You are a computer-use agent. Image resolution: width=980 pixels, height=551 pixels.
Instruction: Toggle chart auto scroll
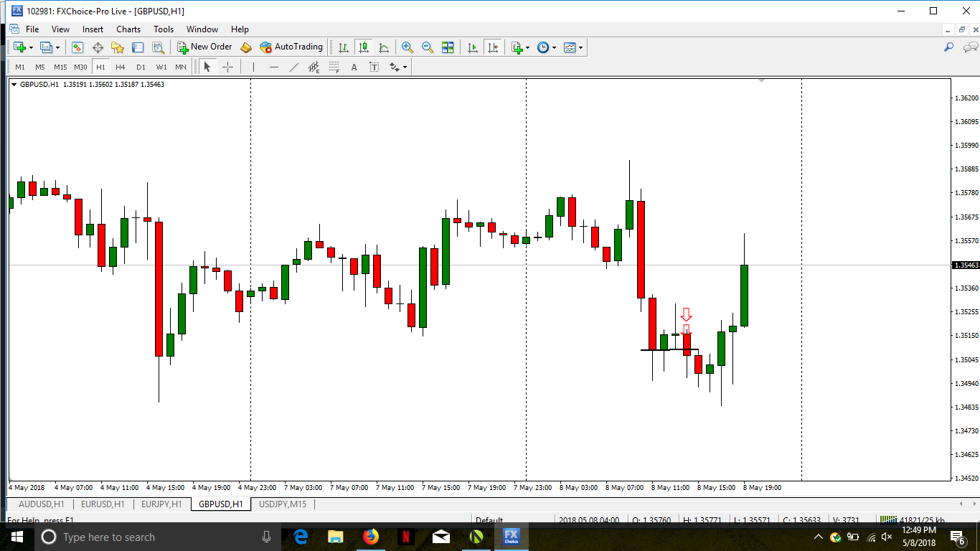[x=472, y=47]
